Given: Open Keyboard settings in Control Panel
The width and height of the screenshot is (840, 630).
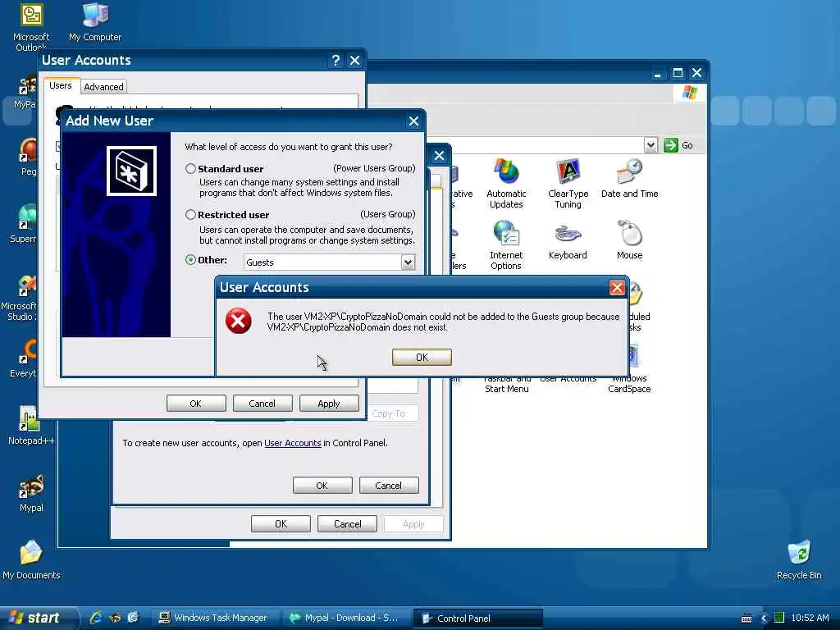Looking at the screenshot, I should pos(568,240).
